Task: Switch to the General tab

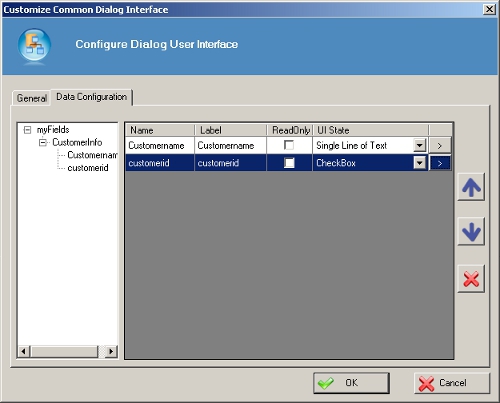Action: click(31, 98)
